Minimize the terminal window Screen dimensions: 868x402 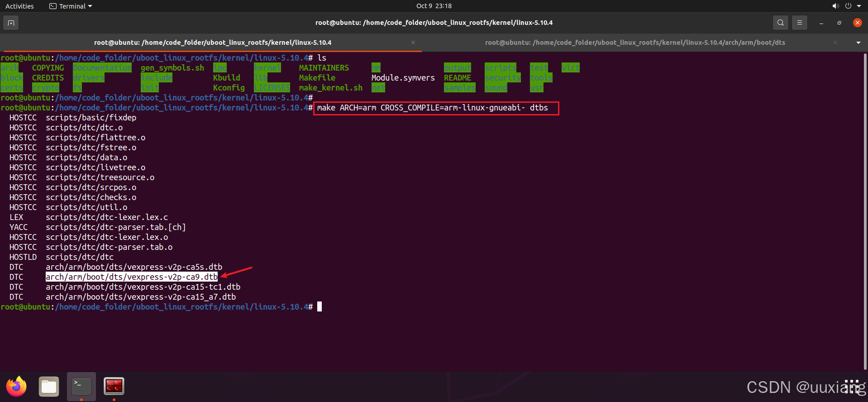click(x=821, y=23)
